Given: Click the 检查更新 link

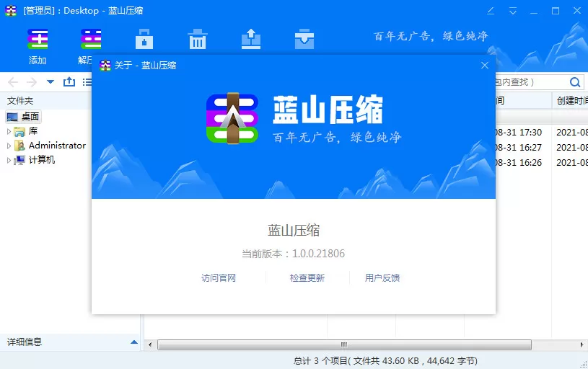Looking at the screenshot, I should (307, 278).
